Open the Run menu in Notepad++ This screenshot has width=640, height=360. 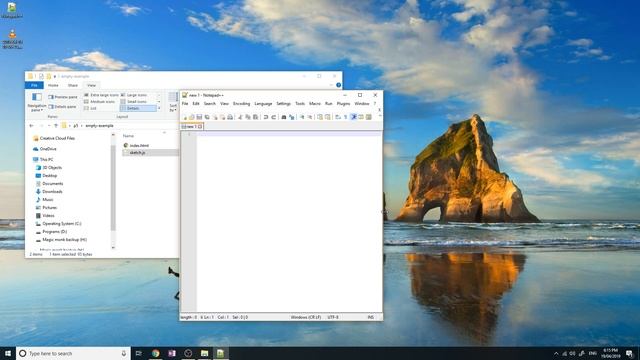point(329,104)
